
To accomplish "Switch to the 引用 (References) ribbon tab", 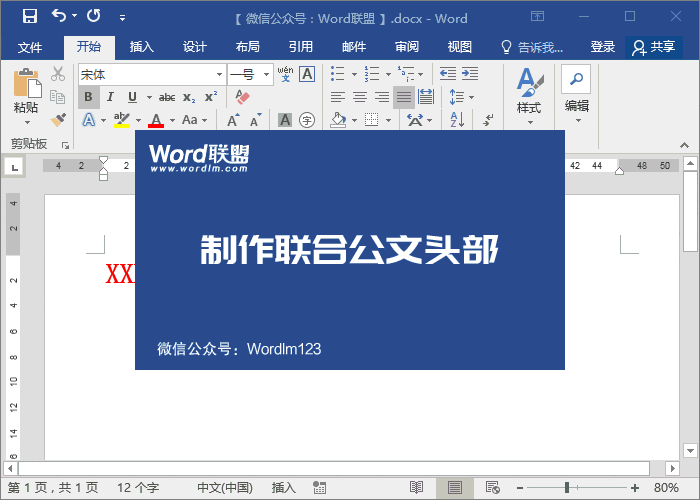I will 301,47.
